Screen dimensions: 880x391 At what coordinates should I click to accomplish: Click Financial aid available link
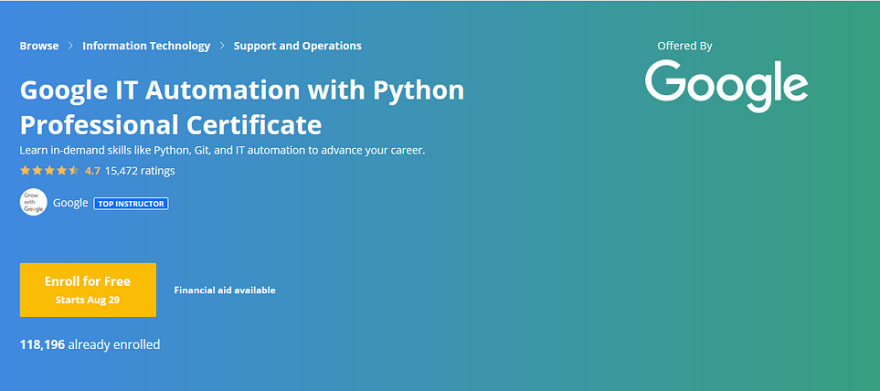point(224,290)
